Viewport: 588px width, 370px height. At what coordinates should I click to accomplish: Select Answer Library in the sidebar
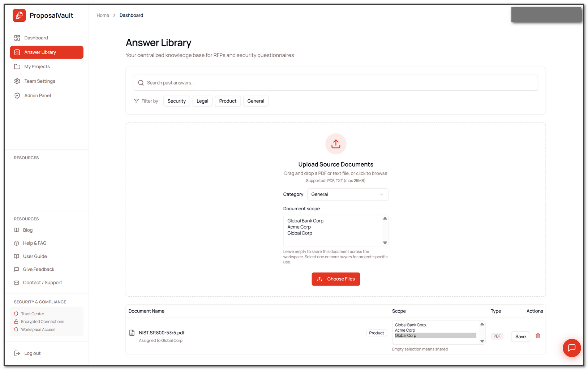click(x=47, y=52)
